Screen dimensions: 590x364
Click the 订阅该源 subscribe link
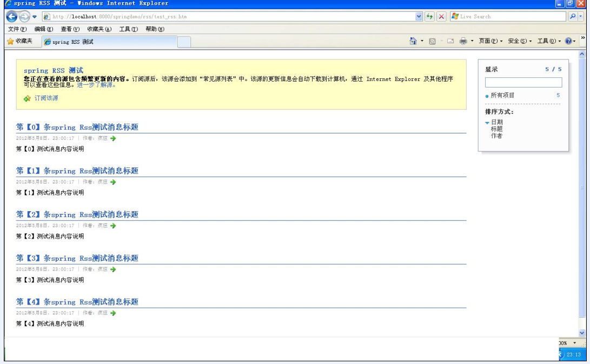point(47,98)
